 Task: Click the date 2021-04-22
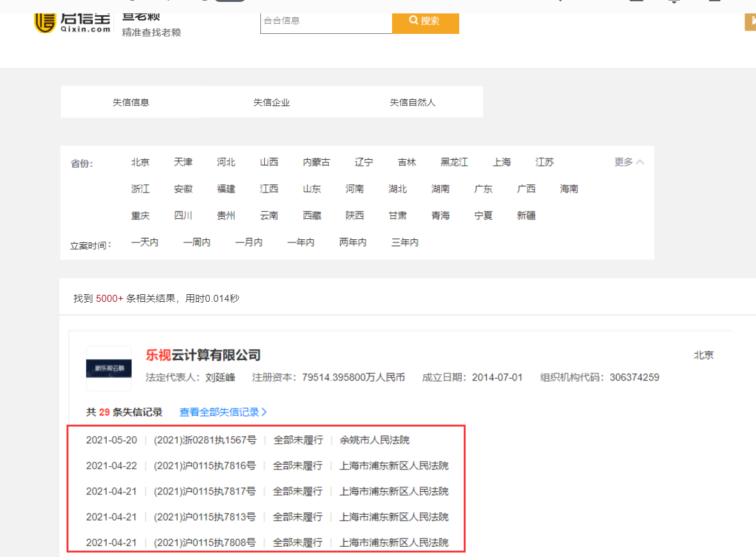[x=111, y=466]
